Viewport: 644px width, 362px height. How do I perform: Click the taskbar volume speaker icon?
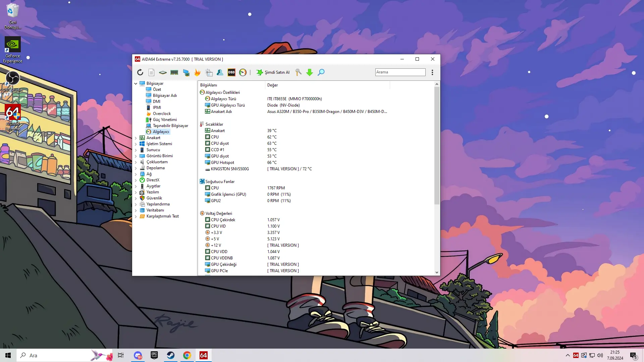tap(600, 355)
